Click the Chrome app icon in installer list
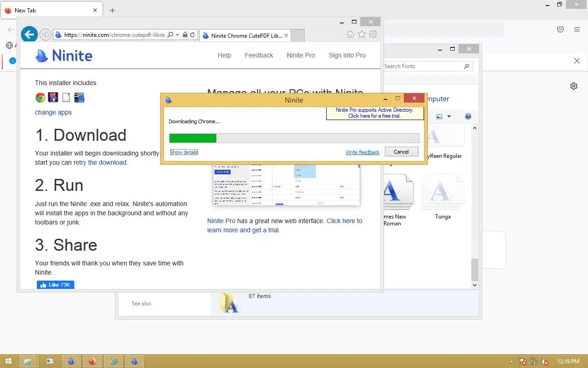This screenshot has width=588, height=368. coord(40,98)
